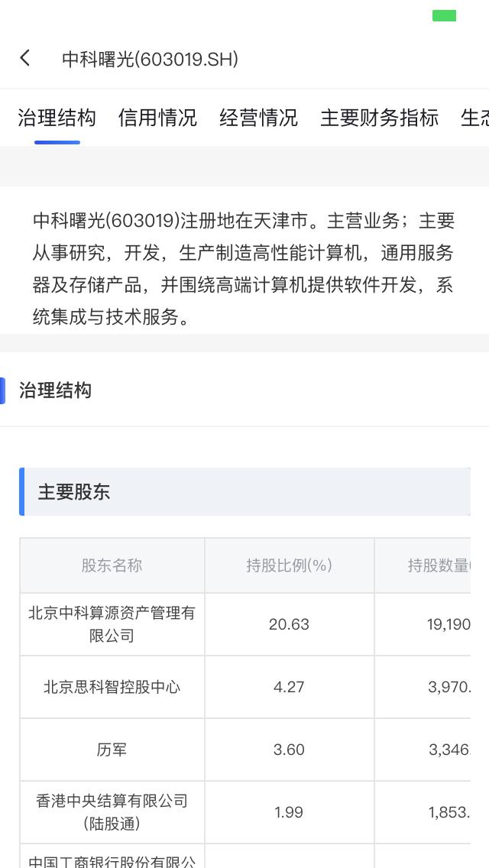Tap the green battery indicator
The width and height of the screenshot is (489, 868).
click(444, 14)
